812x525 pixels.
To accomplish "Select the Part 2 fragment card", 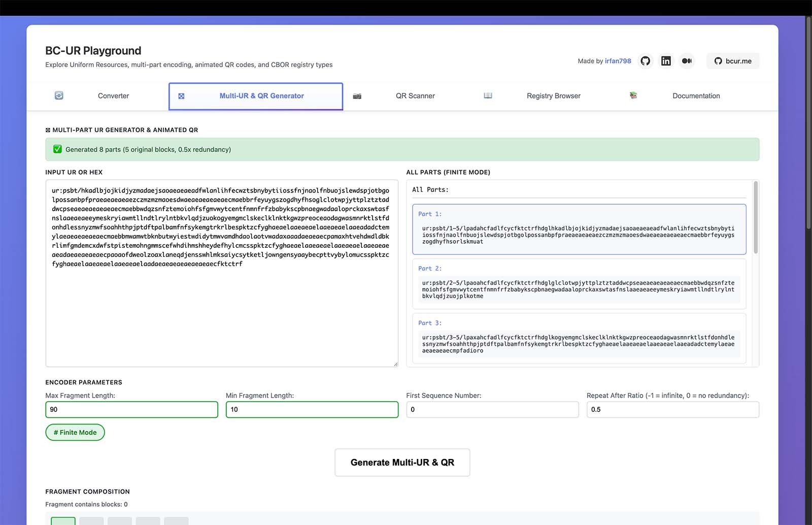I will coord(579,284).
